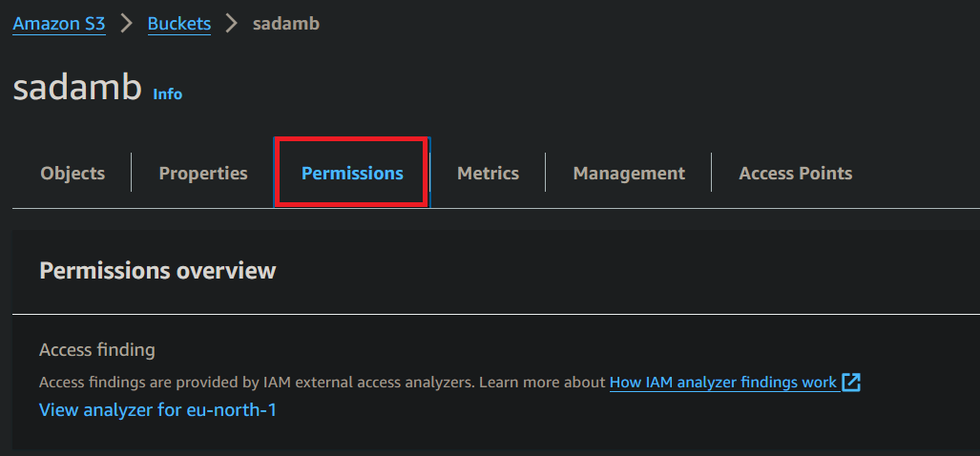Click the 'Learn more about' text
The image size is (980, 456).
[x=542, y=383]
